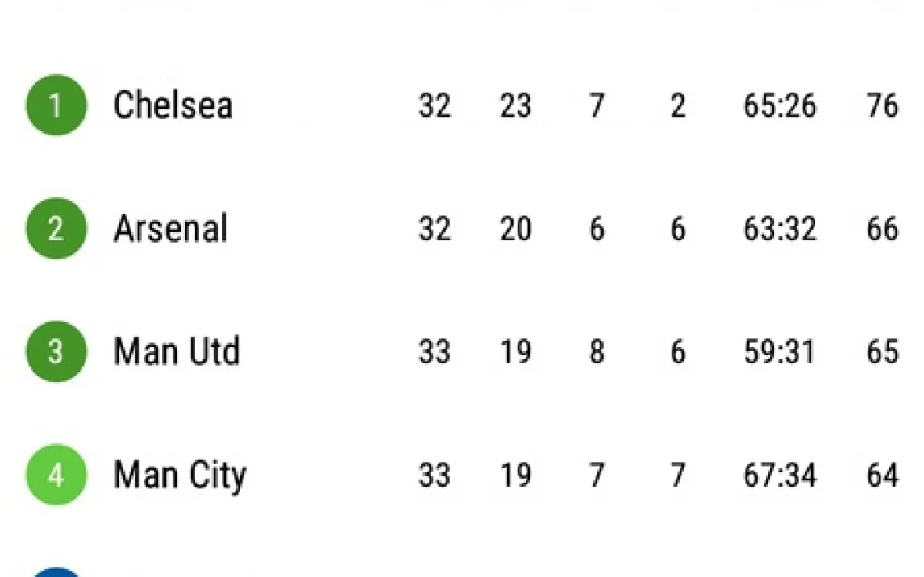The height and width of the screenshot is (577, 924).
Task: Click Man City's light green 4 badge
Action: coord(56,475)
